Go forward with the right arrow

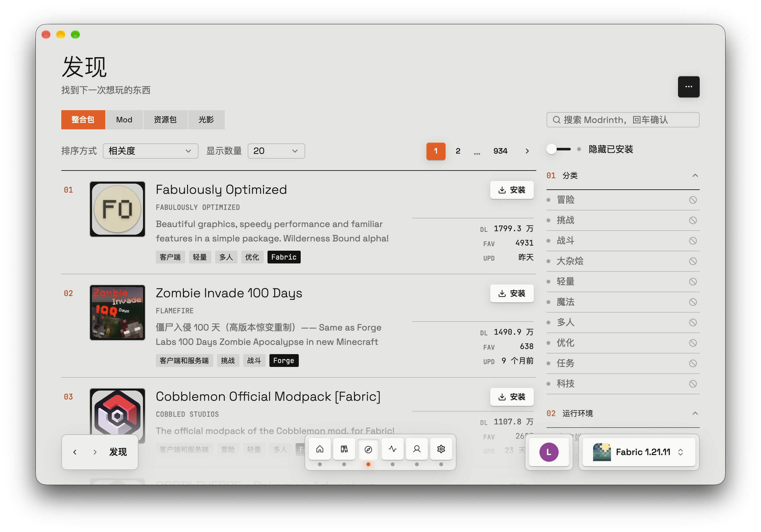(95, 452)
